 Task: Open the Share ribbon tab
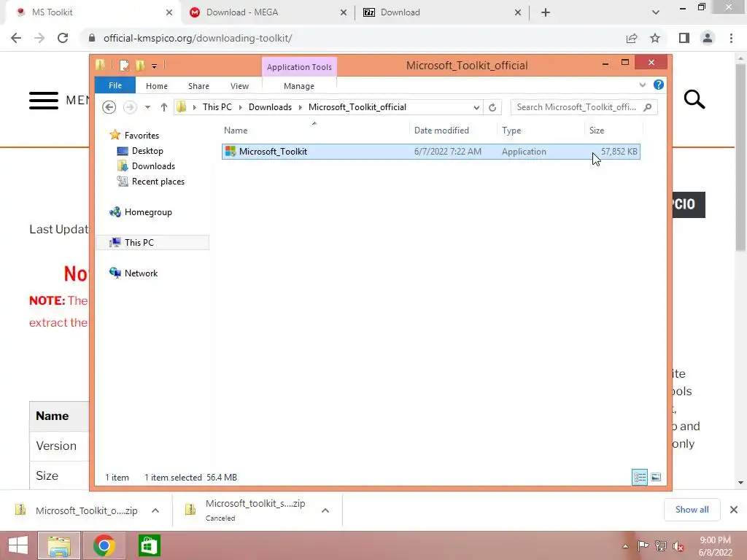coord(198,86)
